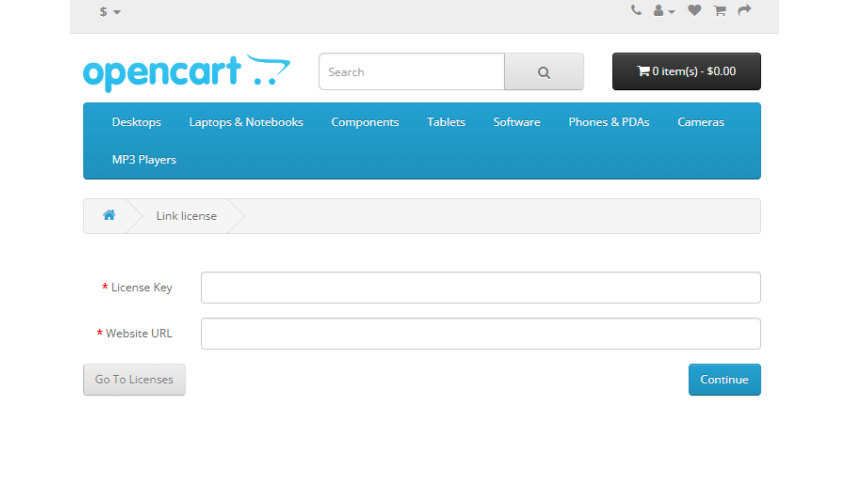Open the MP3 Players menu
This screenshot has height=500, width=850.
point(144,160)
